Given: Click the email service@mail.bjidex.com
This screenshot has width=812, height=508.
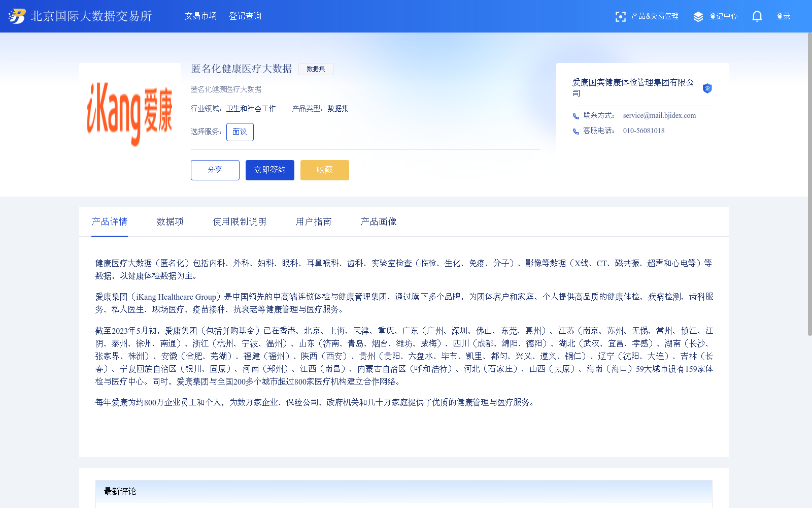Looking at the screenshot, I should tap(660, 116).
